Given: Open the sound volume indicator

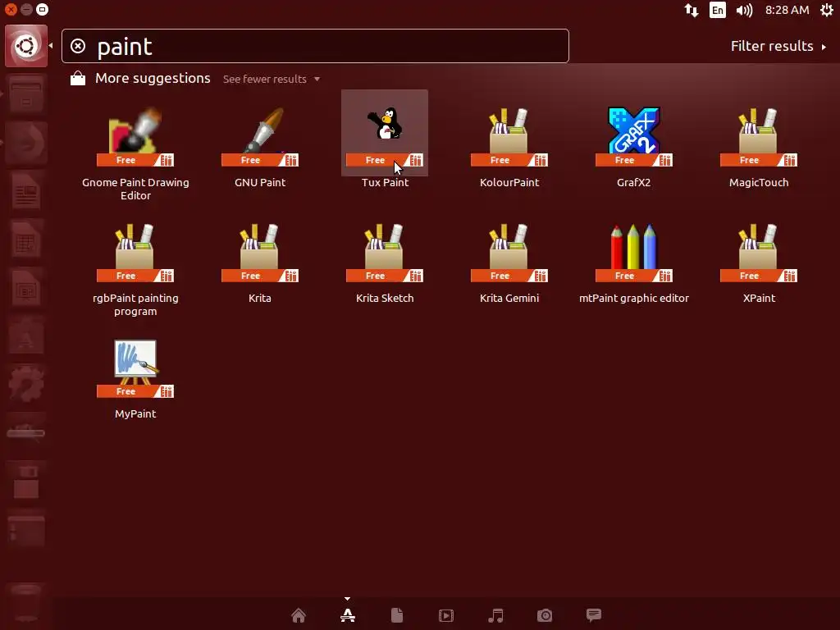Looking at the screenshot, I should pos(744,10).
